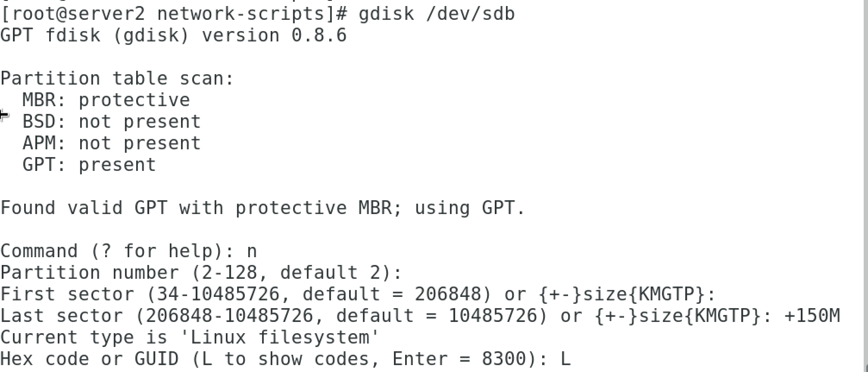The image size is (868, 372).
Task: Click the 'Partition number (2-128, default 2):' line
Action: 201,273
